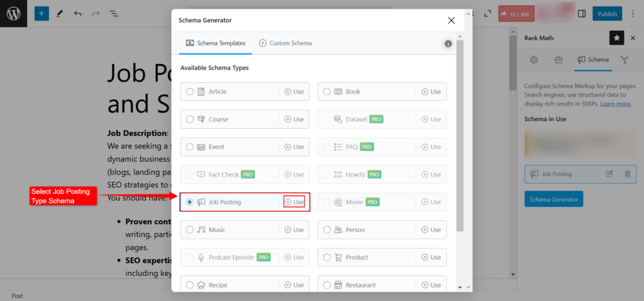Click the Rank Math score 13 / 100
644x301 pixels.
(x=516, y=14)
